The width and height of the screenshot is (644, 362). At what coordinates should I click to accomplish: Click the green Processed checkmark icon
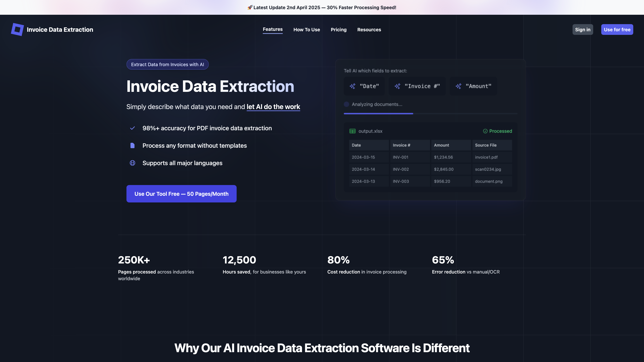click(485, 131)
